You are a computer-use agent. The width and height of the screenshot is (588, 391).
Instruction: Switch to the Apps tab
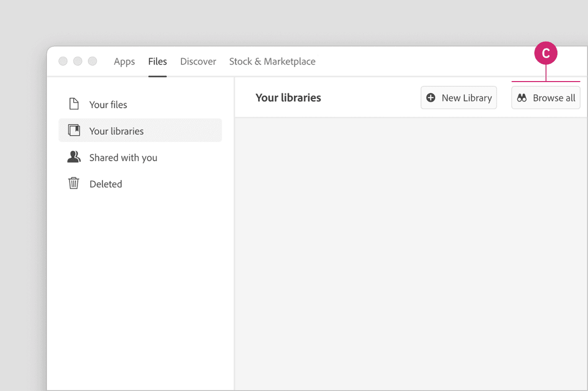click(124, 62)
